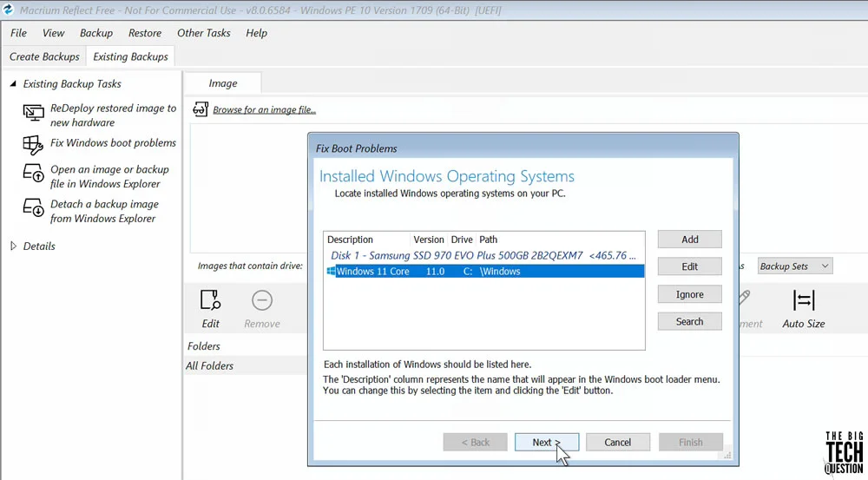This screenshot has height=480, width=868.
Task: Click Detach a backup image task text
Action: [105, 211]
